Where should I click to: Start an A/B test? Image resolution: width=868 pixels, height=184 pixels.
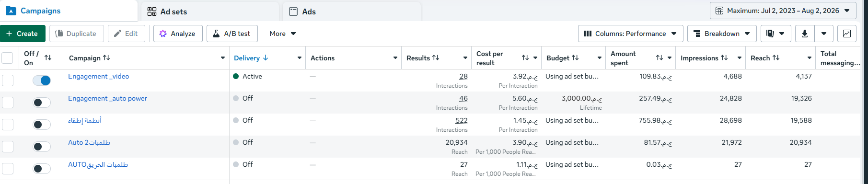[232, 34]
